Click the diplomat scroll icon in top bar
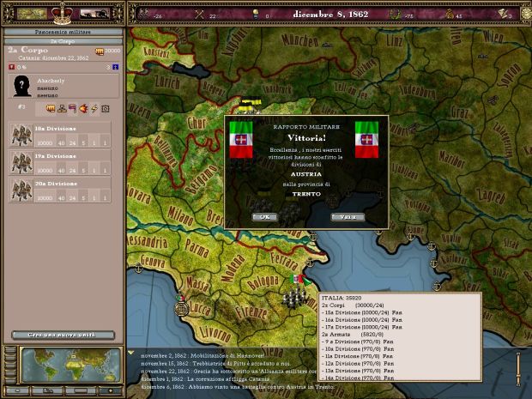Image resolution: width=532 pixels, height=399 pixels. point(503,14)
